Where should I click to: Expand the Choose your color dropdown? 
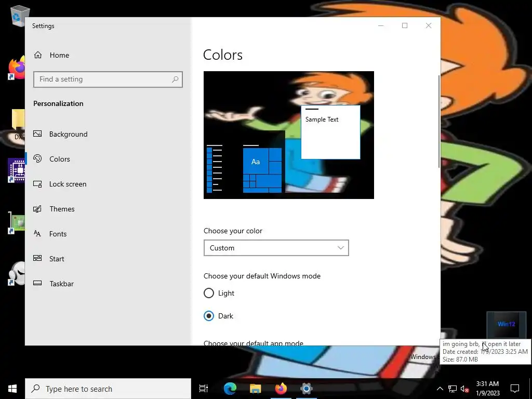[276, 248]
